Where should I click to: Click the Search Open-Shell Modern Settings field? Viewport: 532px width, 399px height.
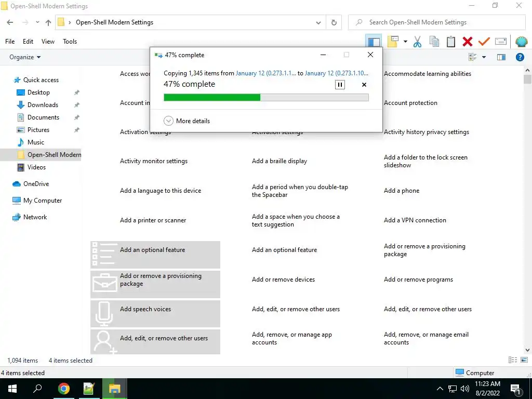tap(437, 22)
